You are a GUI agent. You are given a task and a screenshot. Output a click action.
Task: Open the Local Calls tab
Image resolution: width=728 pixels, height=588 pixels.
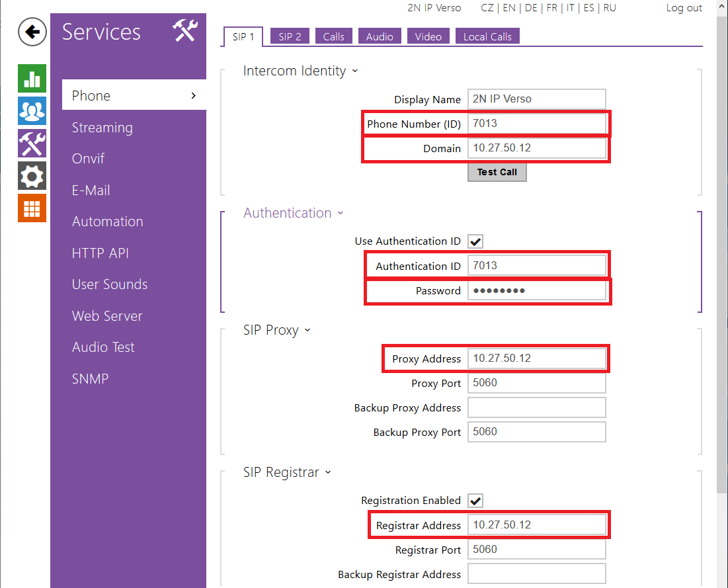click(x=487, y=37)
